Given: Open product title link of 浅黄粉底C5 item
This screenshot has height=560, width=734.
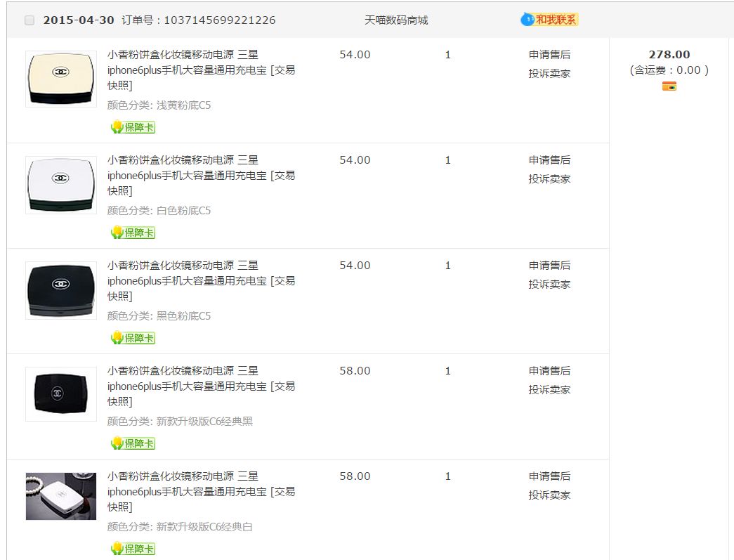Looking at the screenshot, I should (201, 70).
